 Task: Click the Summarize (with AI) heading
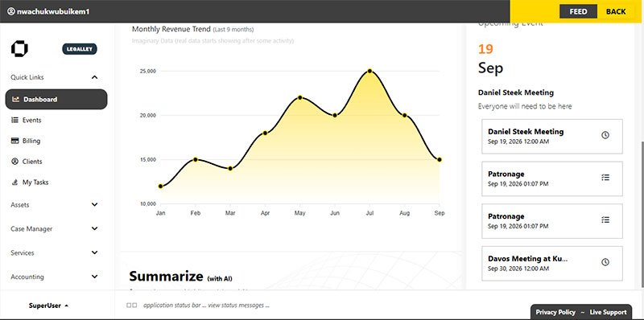point(180,277)
